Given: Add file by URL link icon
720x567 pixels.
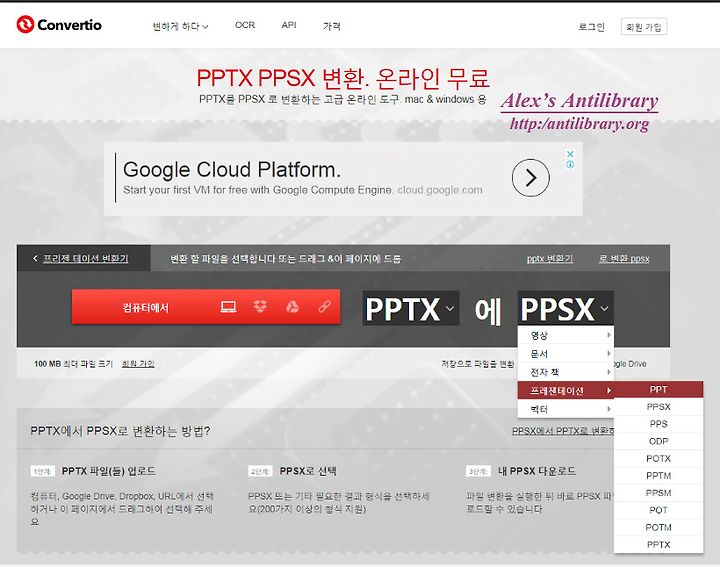Looking at the screenshot, I should pyautogui.click(x=325, y=307).
